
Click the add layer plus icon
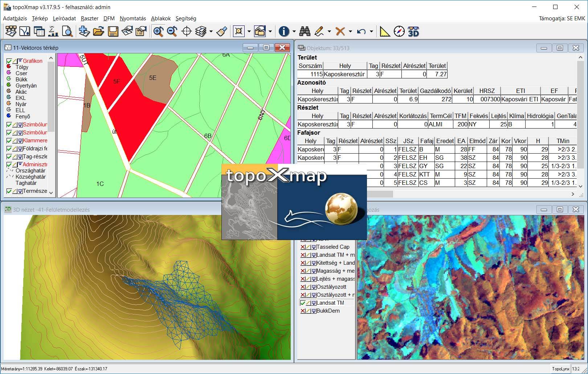[x=84, y=32]
